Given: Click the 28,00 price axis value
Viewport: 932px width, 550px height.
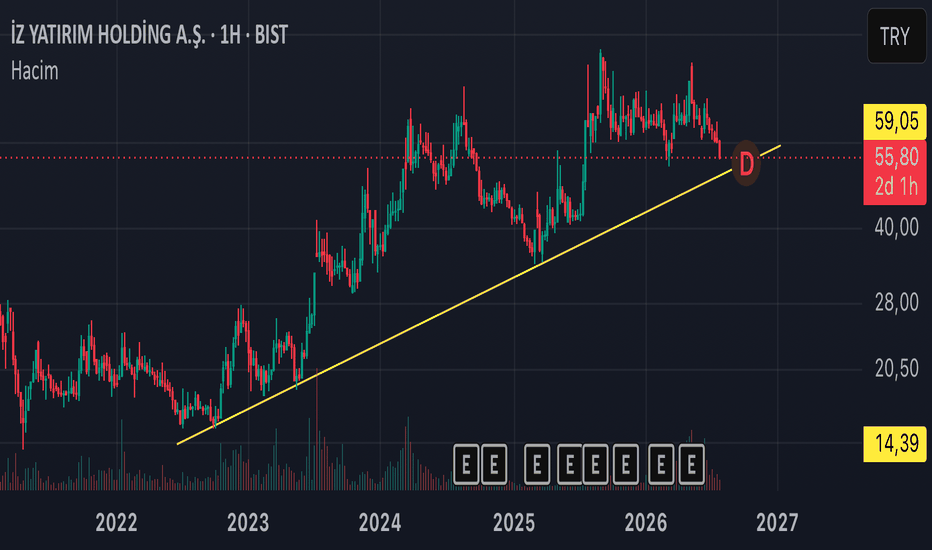Looking at the screenshot, I should pos(896,303).
